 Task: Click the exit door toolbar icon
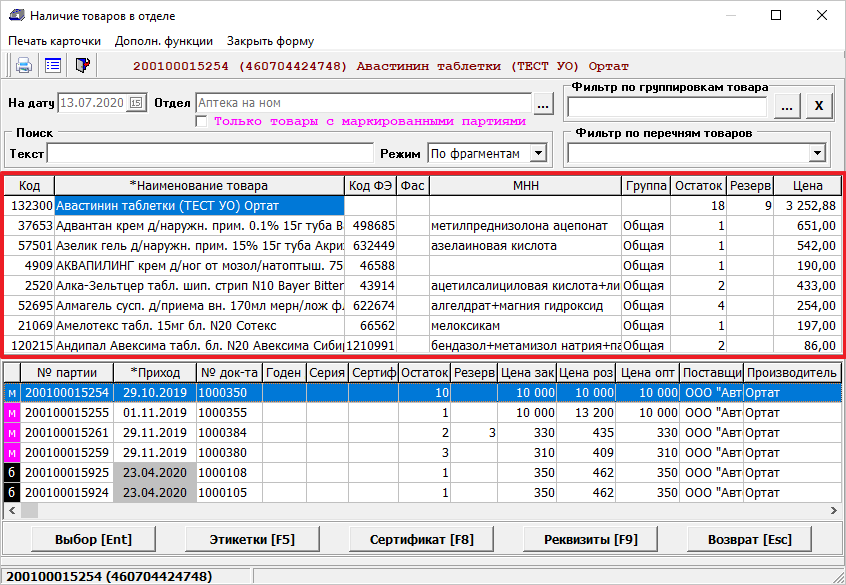point(83,66)
